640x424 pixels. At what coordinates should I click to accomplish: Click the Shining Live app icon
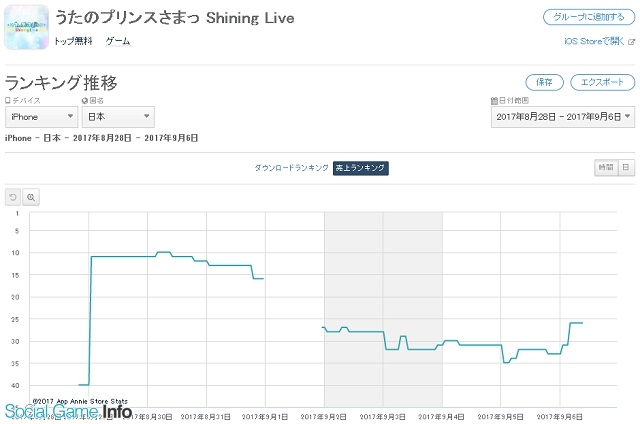pyautogui.click(x=27, y=27)
